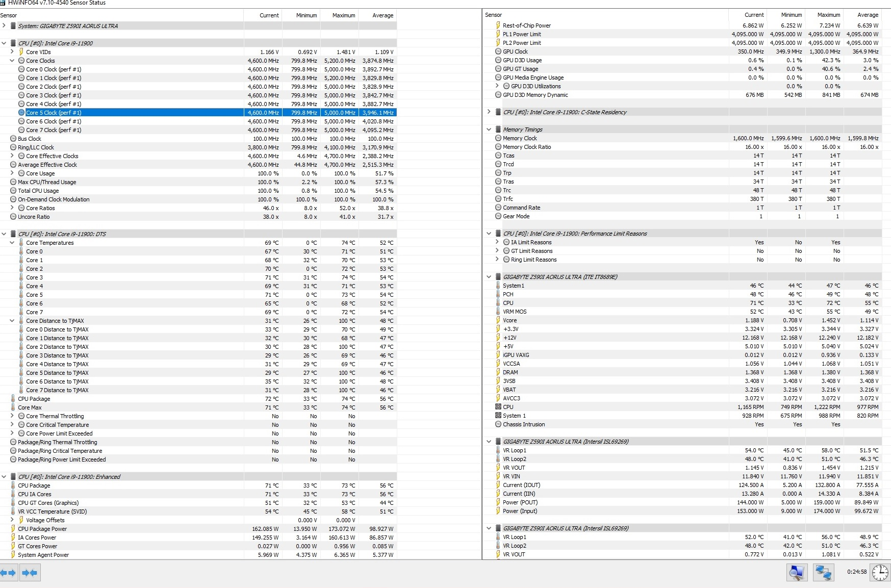Select the highlighted Core 5 Clock (perf #1) row

click(x=198, y=113)
